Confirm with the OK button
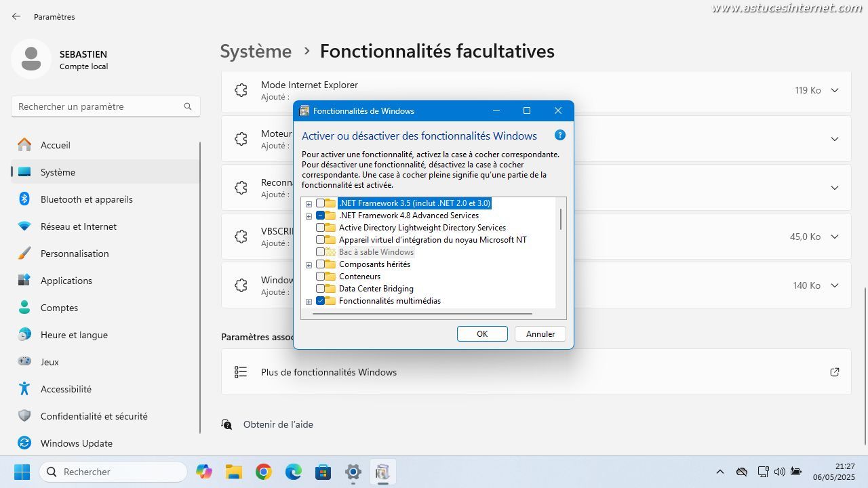The image size is (868, 488). 482,333
